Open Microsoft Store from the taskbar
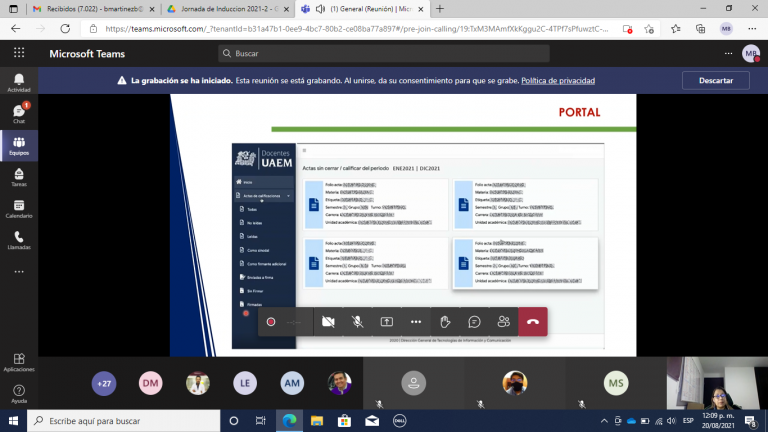The width and height of the screenshot is (768, 432). 344,421
